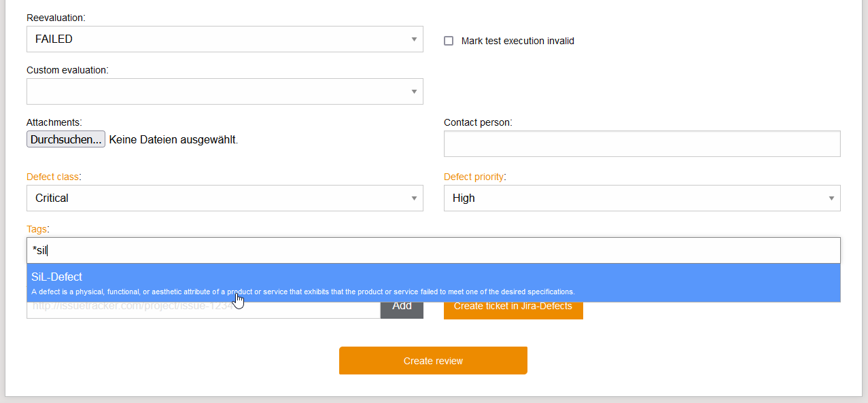Click the Defect class dropdown arrow icon
The width and height of the screenshot is (868, 403).
[413, 198]
